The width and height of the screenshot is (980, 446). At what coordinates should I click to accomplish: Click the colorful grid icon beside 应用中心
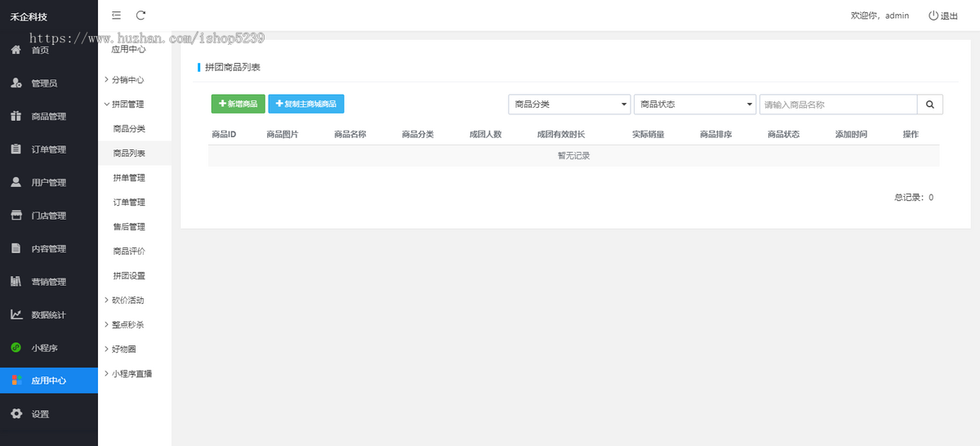[x=16, y=381]
